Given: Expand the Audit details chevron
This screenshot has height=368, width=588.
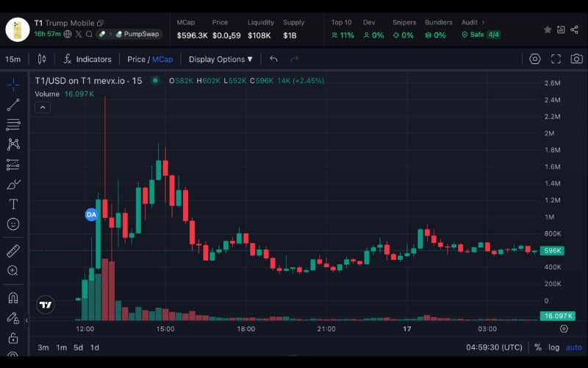Looking at the screenshot, I should [x=483, y=23].
